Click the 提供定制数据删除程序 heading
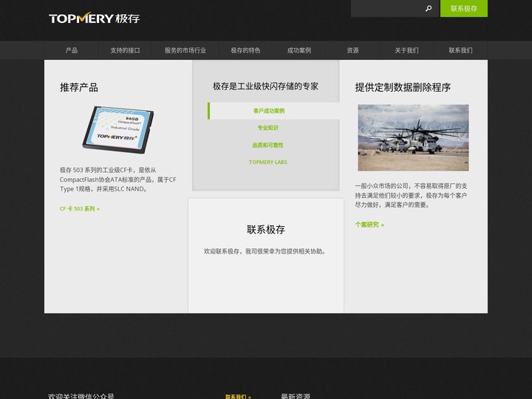This screenshot has height=399, width=532. [403, 87]
